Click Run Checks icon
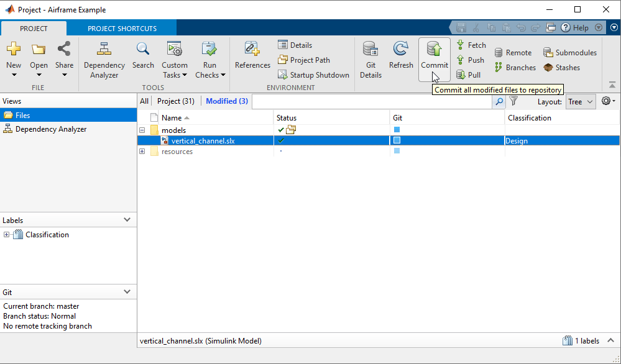Screen dimensions: 621x364 [209, 49]
